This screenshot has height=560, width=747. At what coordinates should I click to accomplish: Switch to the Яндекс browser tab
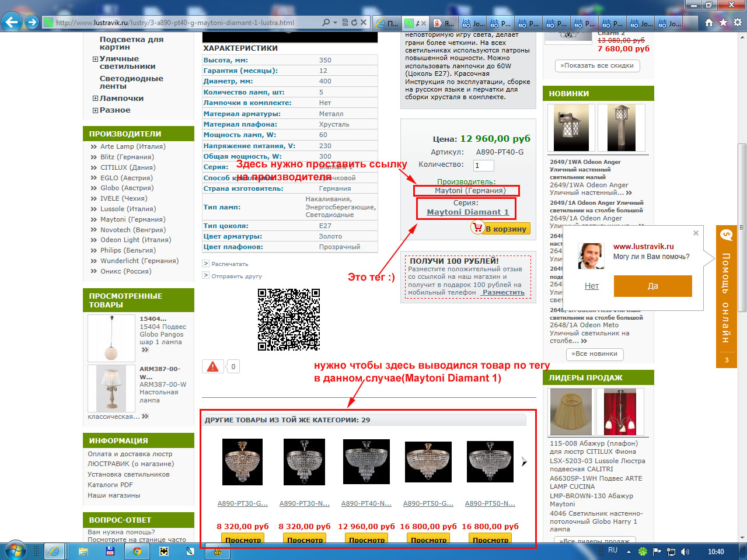445,23
